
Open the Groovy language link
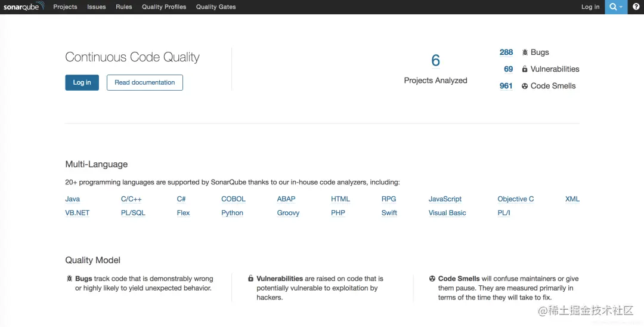click(x=288, y=213)
